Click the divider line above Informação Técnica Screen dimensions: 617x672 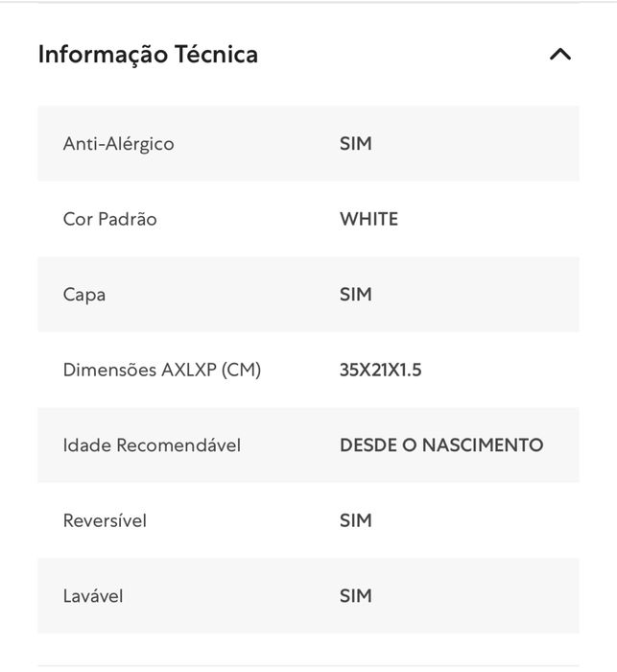(308, 3)
